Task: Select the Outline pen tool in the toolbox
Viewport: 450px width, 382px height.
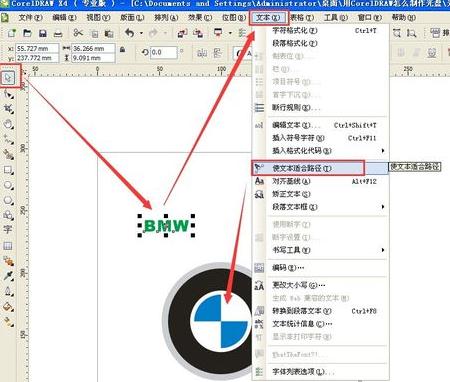Action: (x=8, y=291)
